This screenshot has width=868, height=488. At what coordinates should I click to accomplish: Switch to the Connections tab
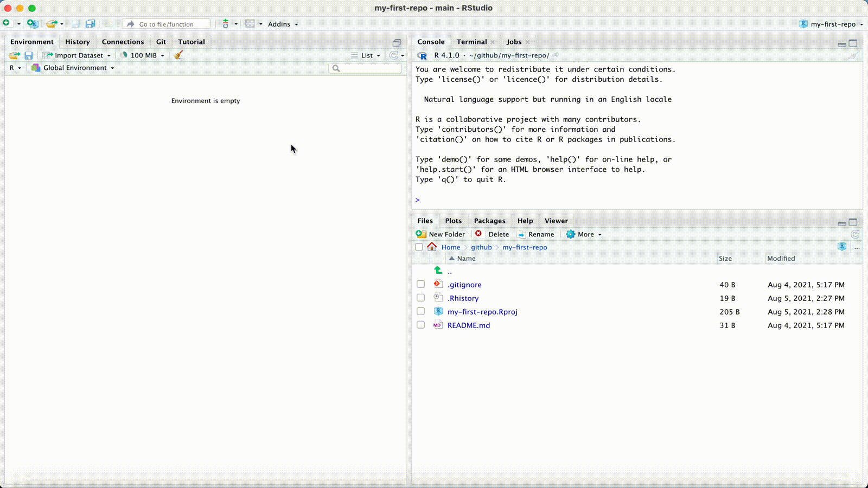[x=123, y=42]
